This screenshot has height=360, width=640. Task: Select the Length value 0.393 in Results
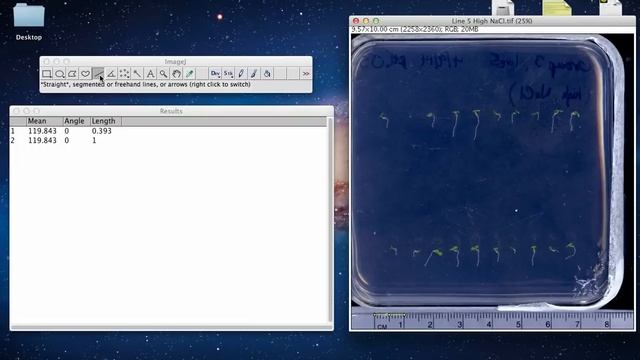(102, 131)
